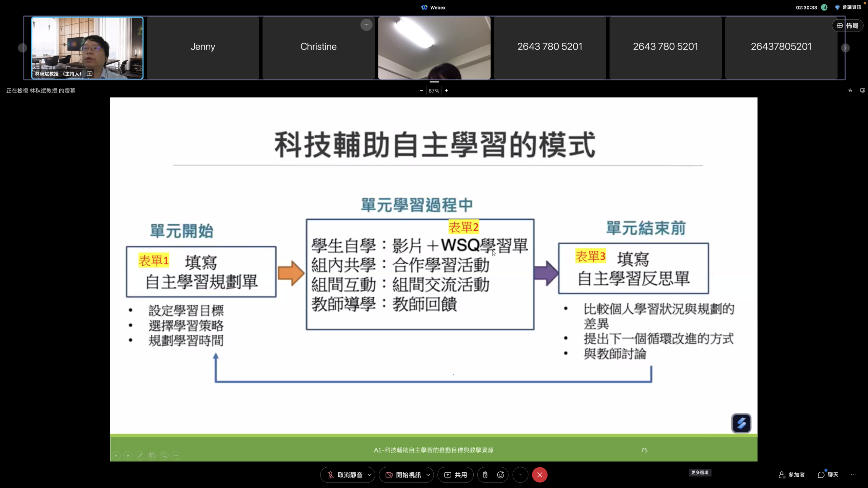
Task: Zoom in shared screen with plus button
Action: 447,90
